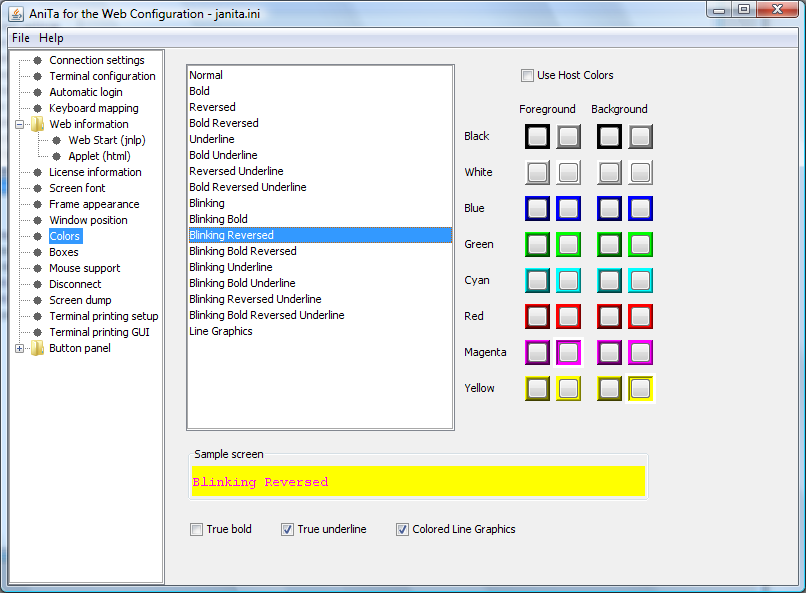Toggle the True bold checkbox

click(196, 529)
